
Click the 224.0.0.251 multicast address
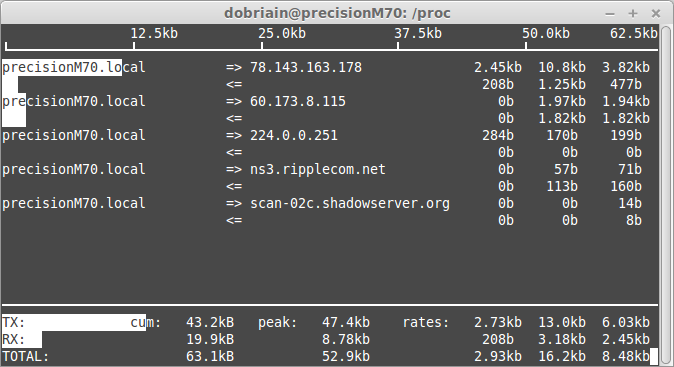click(x=294, y=135)
